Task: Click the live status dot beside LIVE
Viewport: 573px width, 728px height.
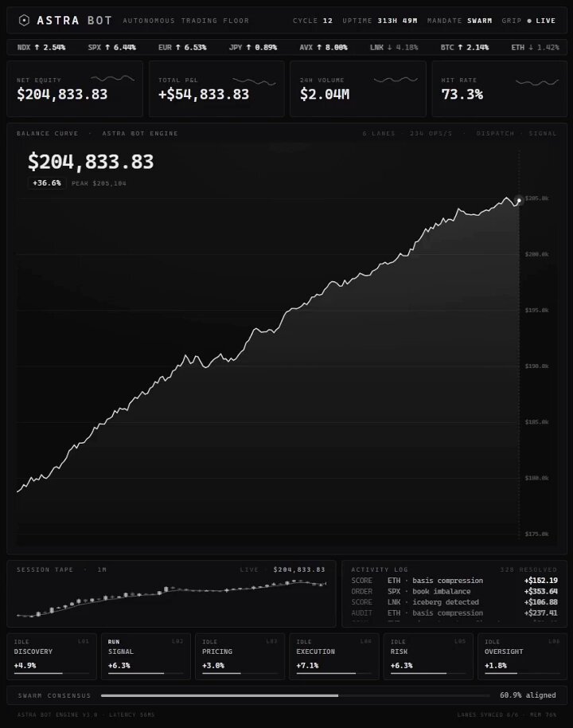Action: pyautogui.click(x=529, y=21)
